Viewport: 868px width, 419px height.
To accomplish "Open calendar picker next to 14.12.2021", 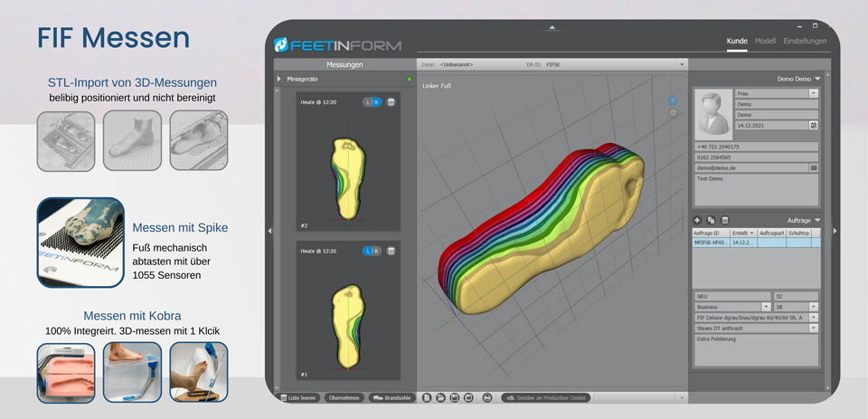I will coord(813,125).
